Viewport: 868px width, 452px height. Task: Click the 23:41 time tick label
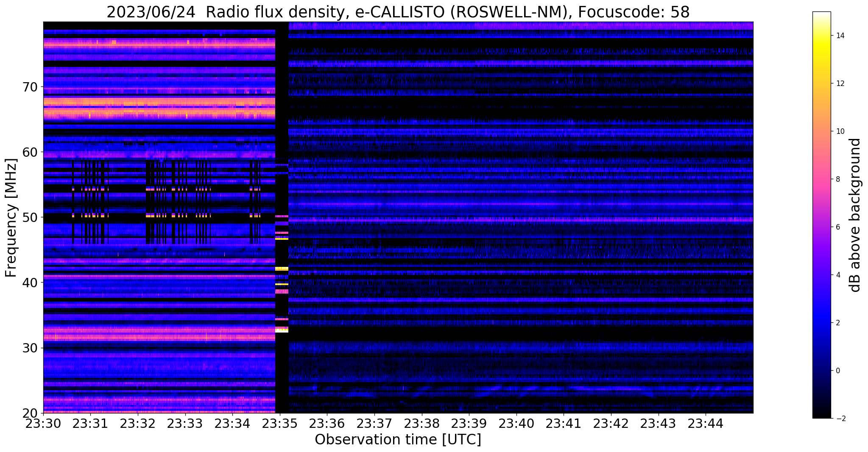(564, 423)
